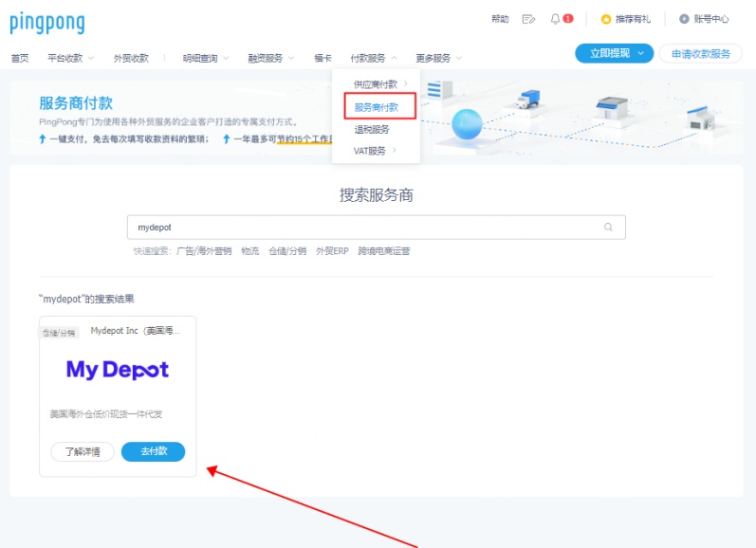
Task: Click 仓储/分销 tag on Mydepot card
Action: click(x=59, y=333)
